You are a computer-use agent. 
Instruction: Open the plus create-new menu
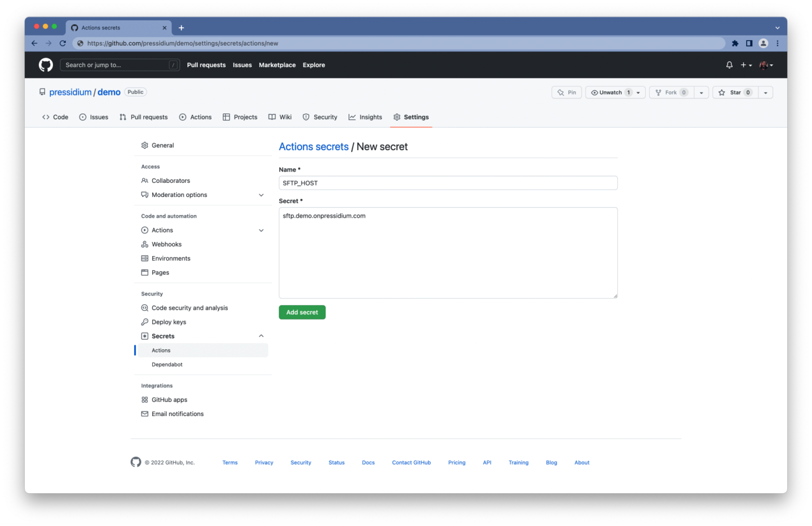(x=746, y=65)
